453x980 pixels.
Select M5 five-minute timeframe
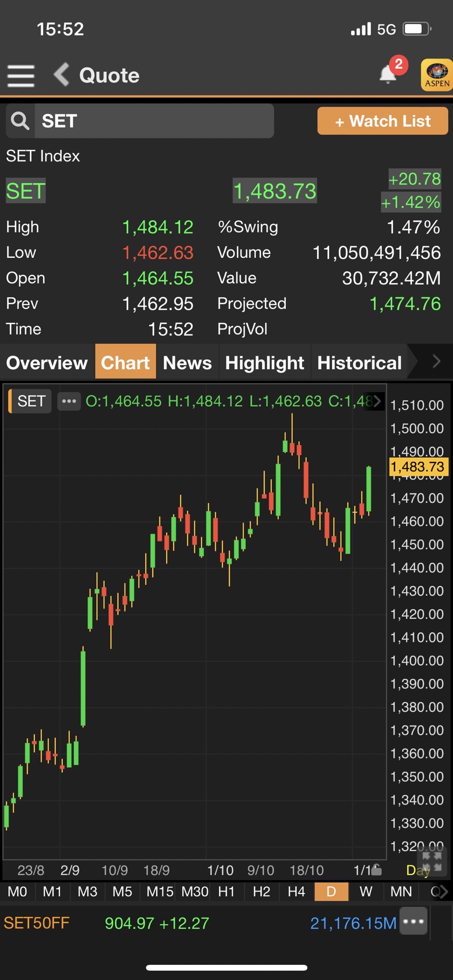(122, 891)
